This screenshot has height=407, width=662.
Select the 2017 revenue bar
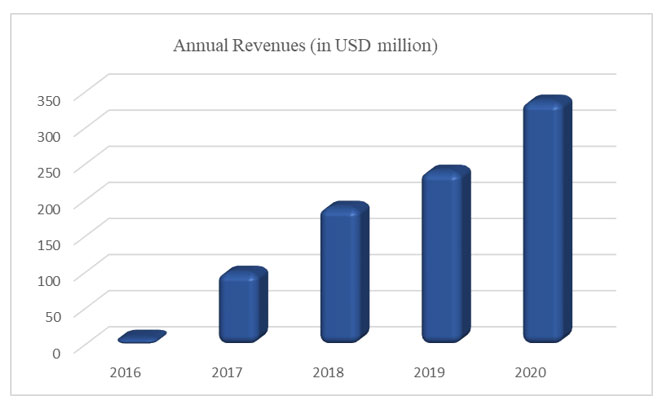243,304
